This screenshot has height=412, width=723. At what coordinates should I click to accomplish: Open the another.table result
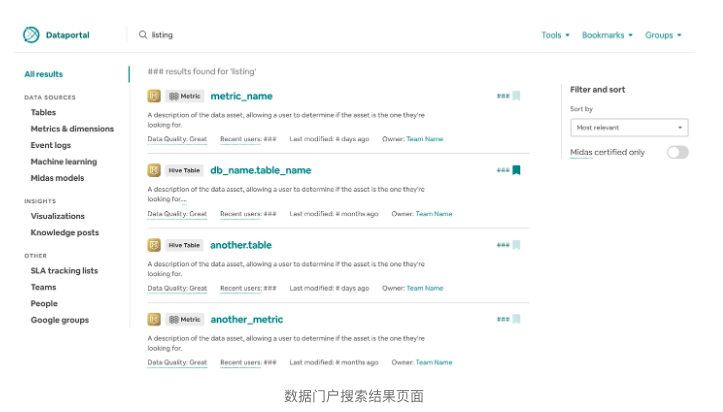click(x=241, y=245)
